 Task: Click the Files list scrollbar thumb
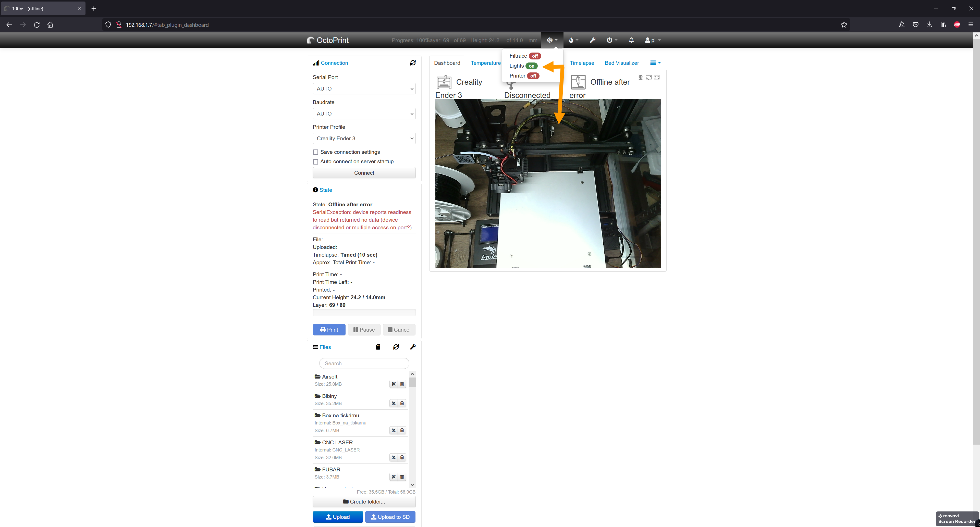(412, 382)
